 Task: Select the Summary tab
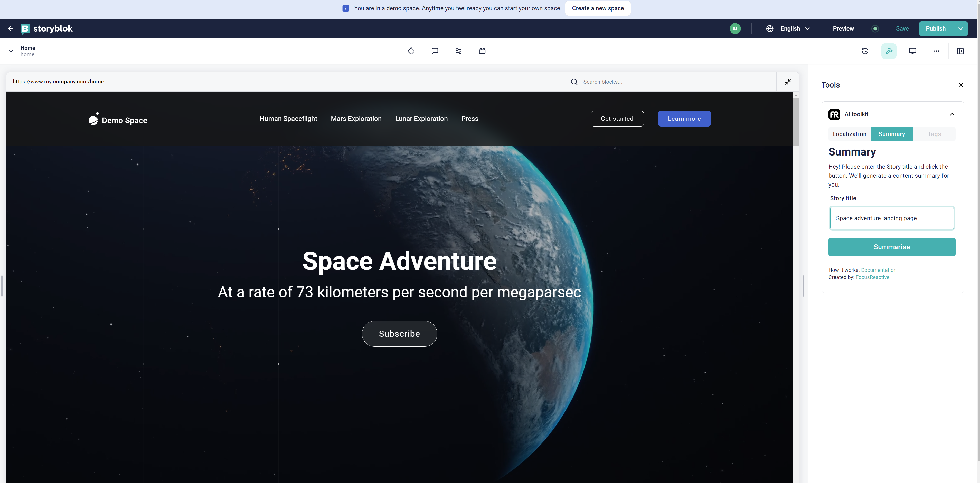point(891,134)
